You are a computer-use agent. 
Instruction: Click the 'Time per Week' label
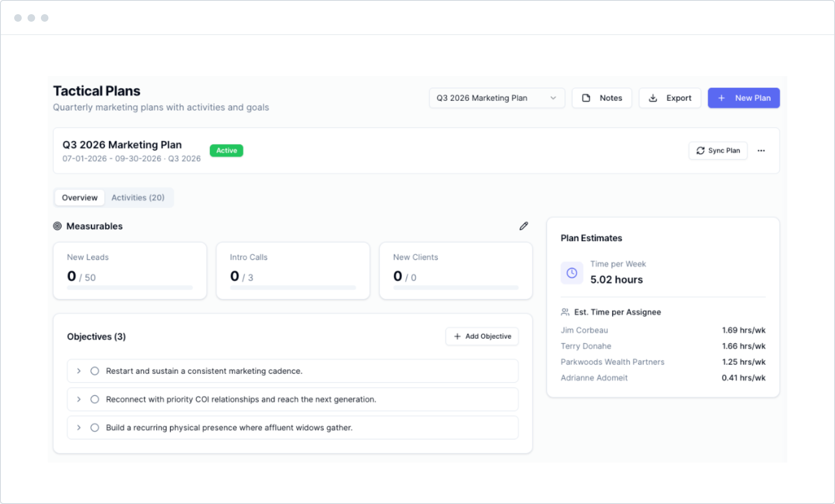point(618,264)
